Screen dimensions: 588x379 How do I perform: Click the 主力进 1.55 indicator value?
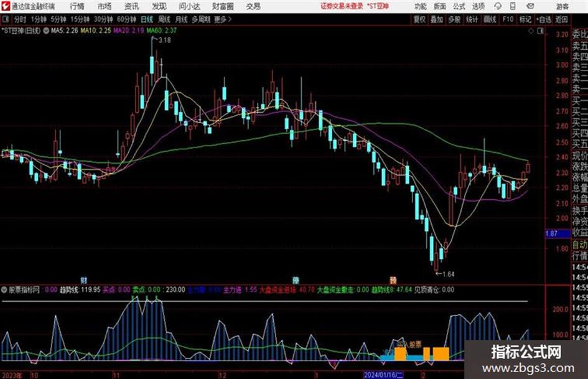click(x=240, y=290)
